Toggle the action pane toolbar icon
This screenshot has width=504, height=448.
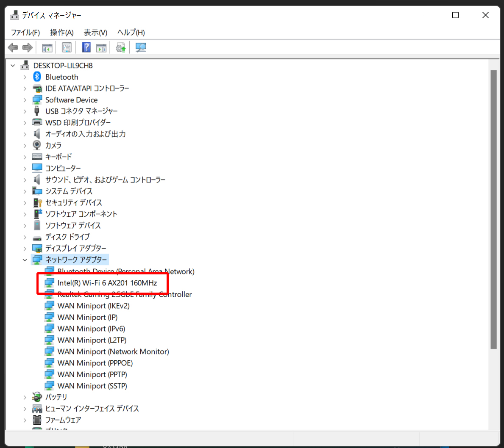tap(101, 47)
